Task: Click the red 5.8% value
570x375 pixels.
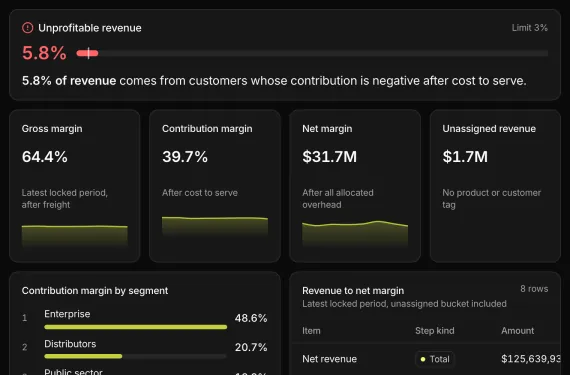Action: point(44,53)
